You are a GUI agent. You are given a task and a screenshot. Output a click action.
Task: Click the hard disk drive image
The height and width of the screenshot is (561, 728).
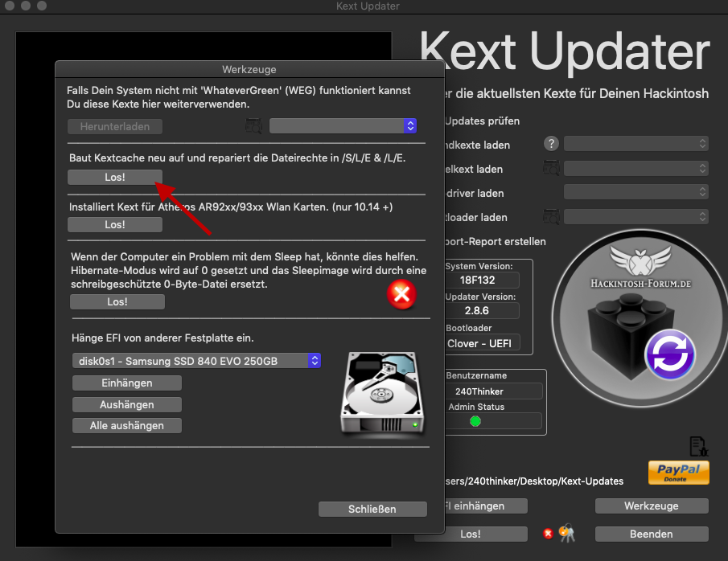click(382, 393)
